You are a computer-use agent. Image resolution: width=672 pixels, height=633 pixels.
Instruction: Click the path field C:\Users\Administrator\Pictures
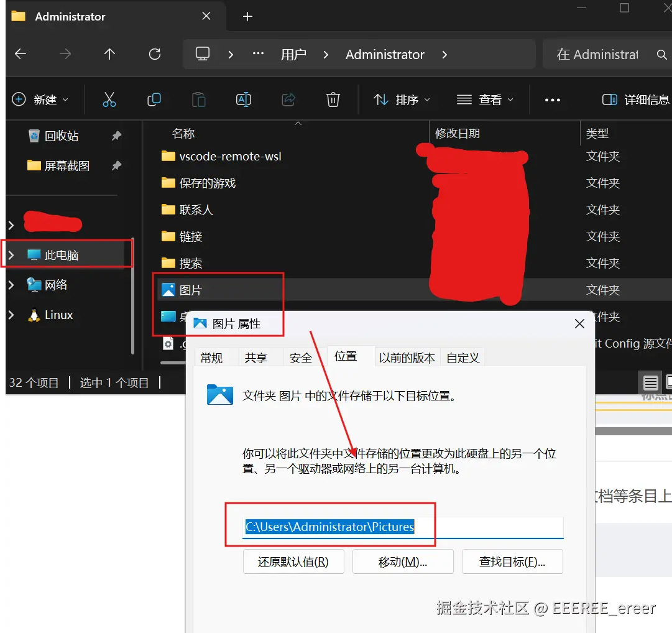[x=403, y=527]
